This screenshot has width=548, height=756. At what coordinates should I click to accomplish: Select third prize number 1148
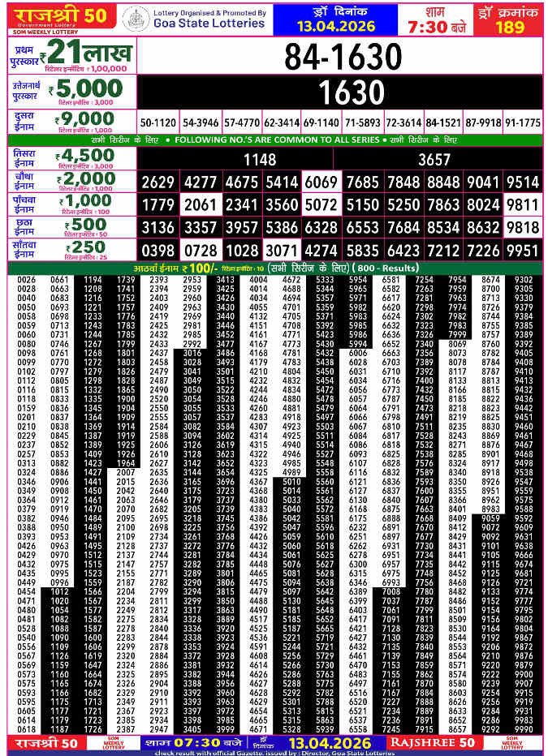[x=260, y=160]
